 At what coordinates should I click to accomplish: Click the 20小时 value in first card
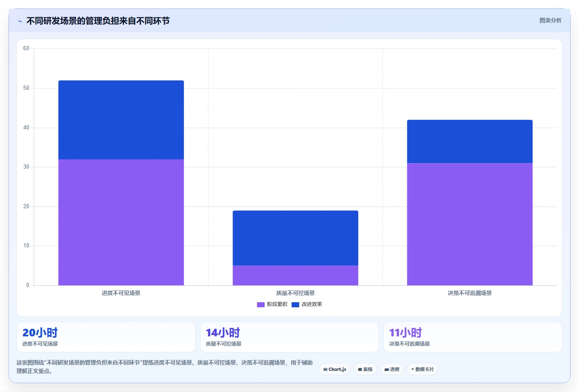tap(40, 333)
